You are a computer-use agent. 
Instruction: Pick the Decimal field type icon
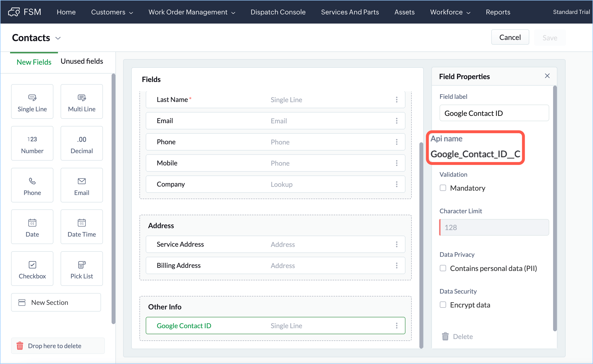(82, 139)
